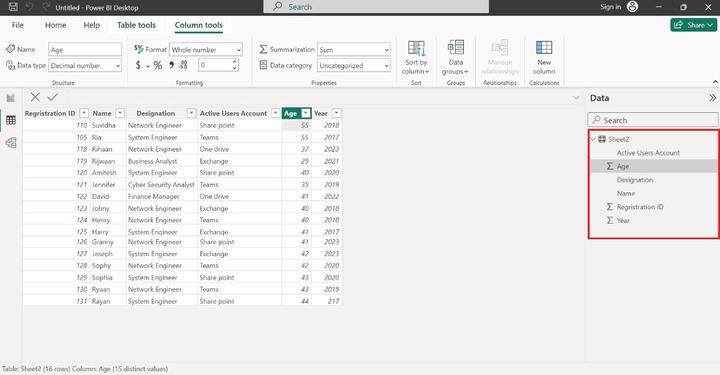
Task: Switch to Report view icon
Action: click(x=11, y=98)
